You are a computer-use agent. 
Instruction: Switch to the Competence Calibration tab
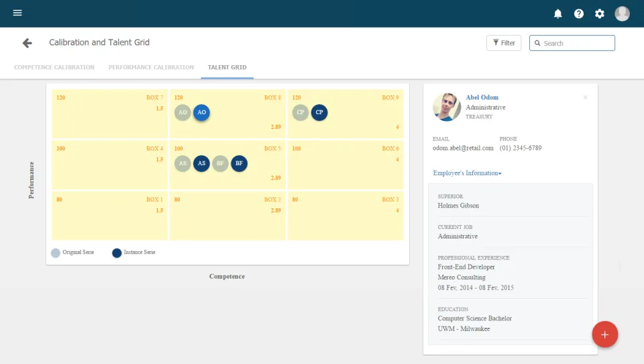click(x=54, y=67)
